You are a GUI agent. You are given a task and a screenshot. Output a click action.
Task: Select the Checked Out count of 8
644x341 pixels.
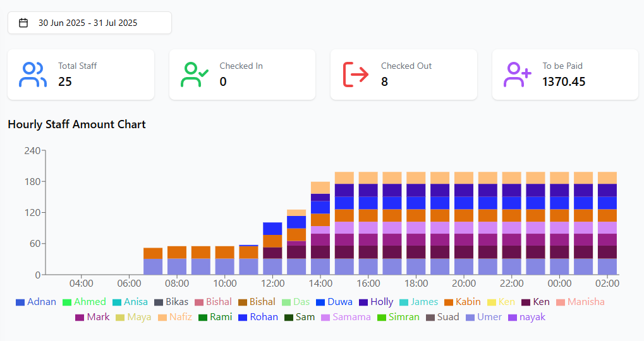[384, 81]
